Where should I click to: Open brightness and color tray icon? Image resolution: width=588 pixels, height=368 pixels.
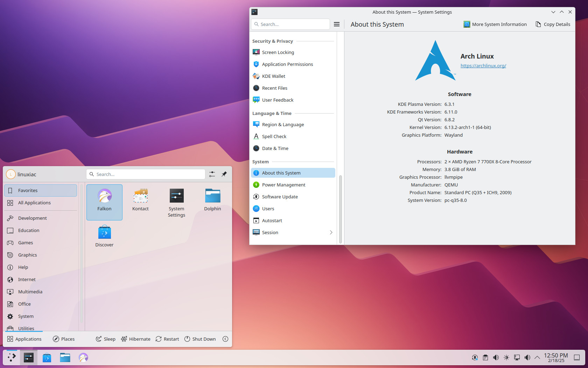506,357
